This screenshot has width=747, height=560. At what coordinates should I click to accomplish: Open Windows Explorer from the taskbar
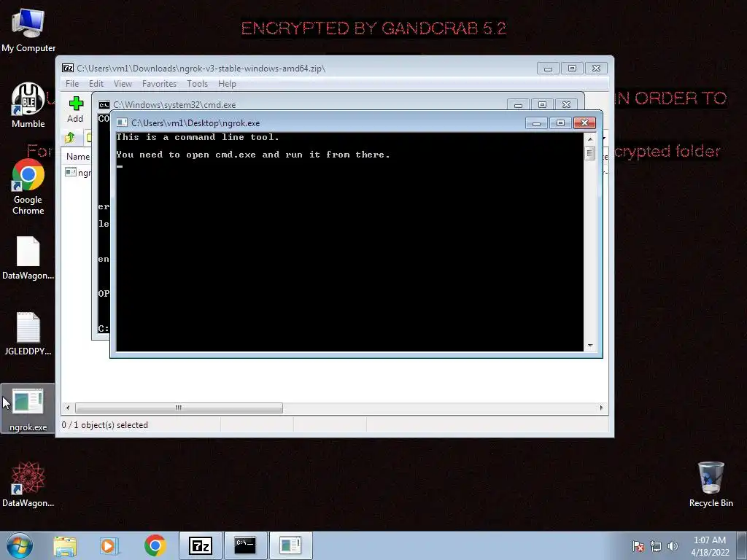(x=65, y=545)
